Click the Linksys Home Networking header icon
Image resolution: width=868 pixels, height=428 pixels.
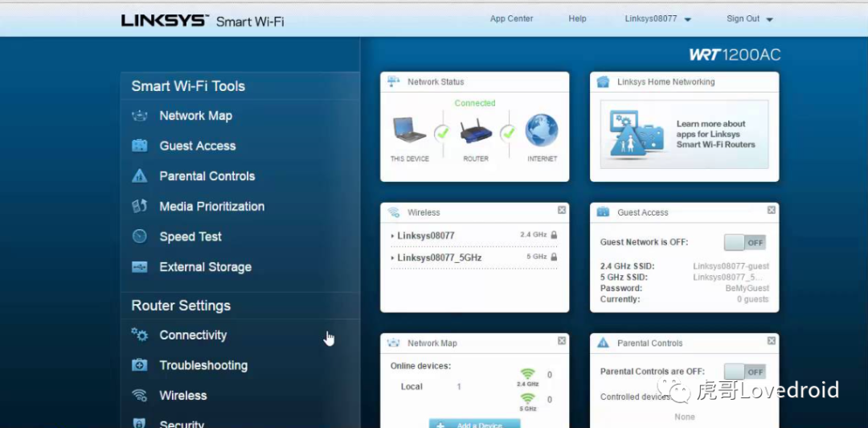coord(603,82)
